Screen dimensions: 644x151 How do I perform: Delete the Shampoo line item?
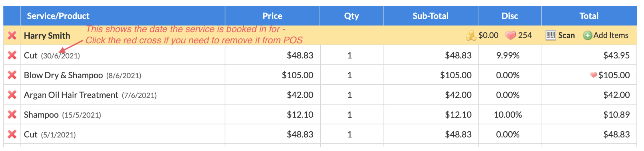(x=12, y=114)
